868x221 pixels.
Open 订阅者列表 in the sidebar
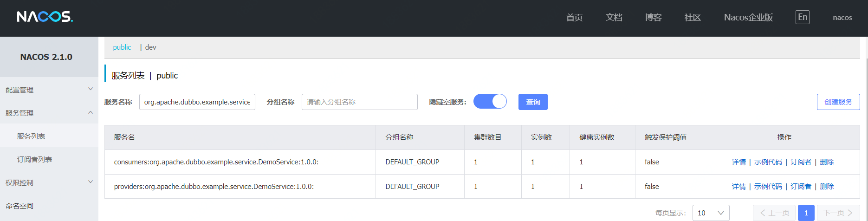(34, 159)
